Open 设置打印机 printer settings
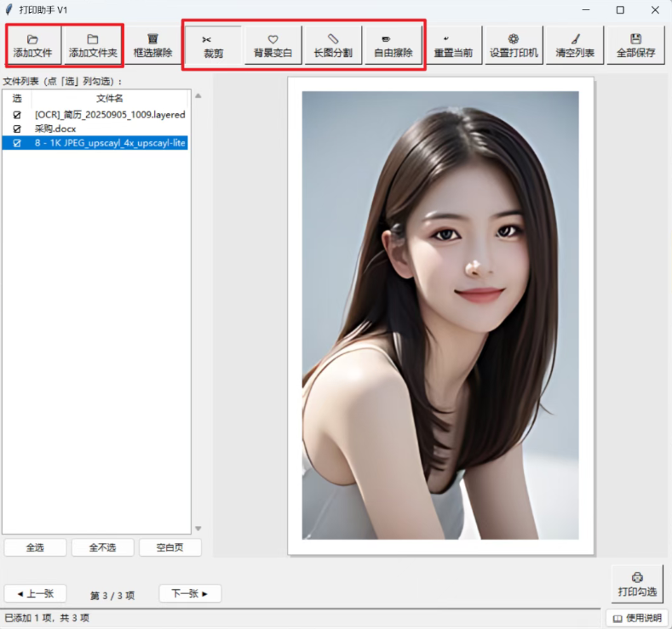 [514, 46]
